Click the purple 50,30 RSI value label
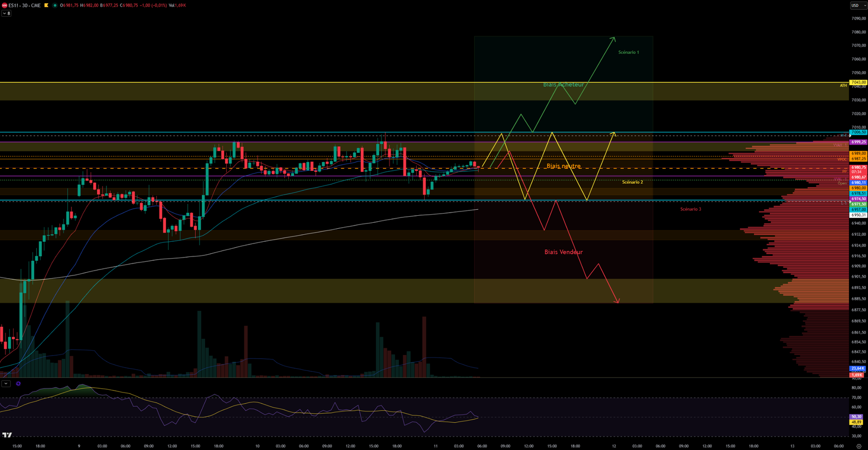This screenshot has width=868, height=450. click(x=856, y=416)
